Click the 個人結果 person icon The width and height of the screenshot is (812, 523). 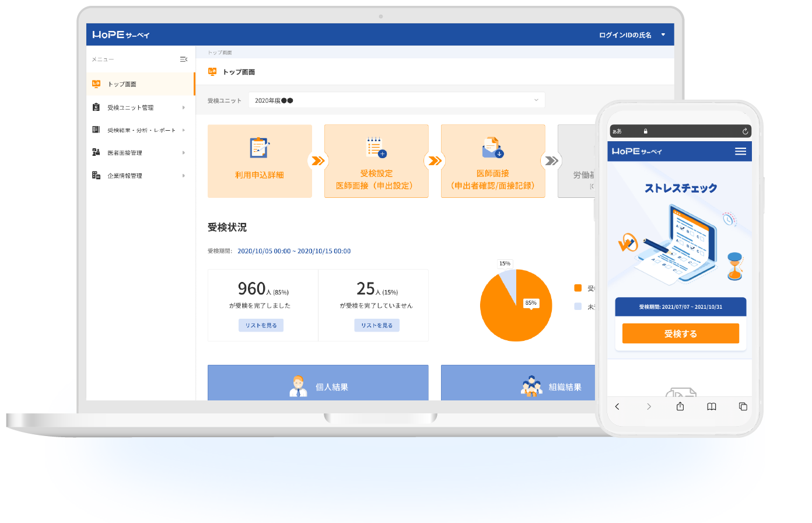click(298, 386)
